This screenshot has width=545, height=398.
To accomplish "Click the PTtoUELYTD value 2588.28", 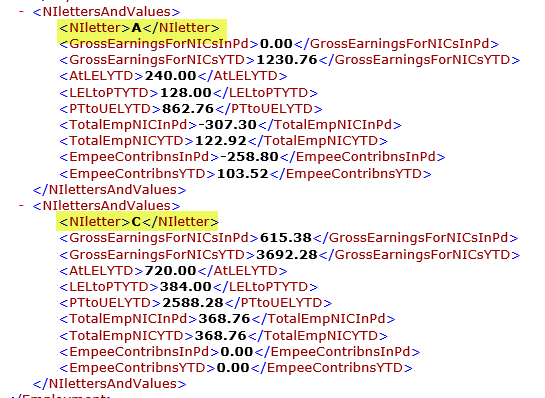I will (193, 303).
